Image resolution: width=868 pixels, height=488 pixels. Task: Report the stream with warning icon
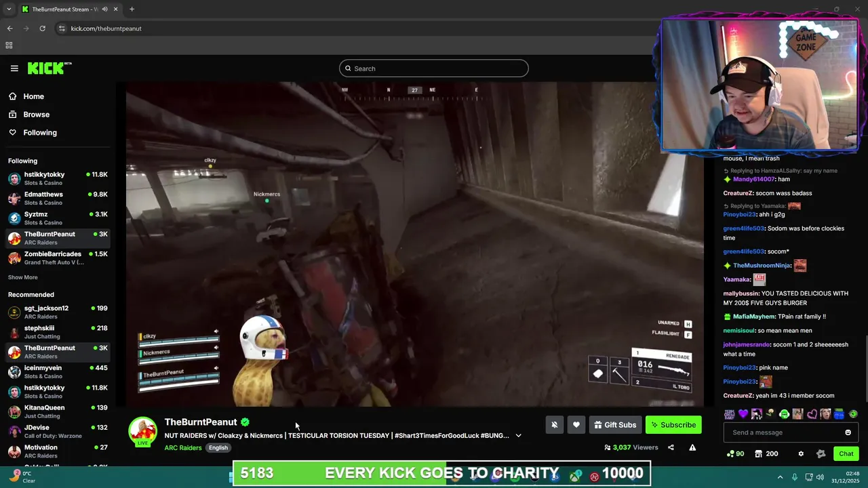(x=692, y=447)
